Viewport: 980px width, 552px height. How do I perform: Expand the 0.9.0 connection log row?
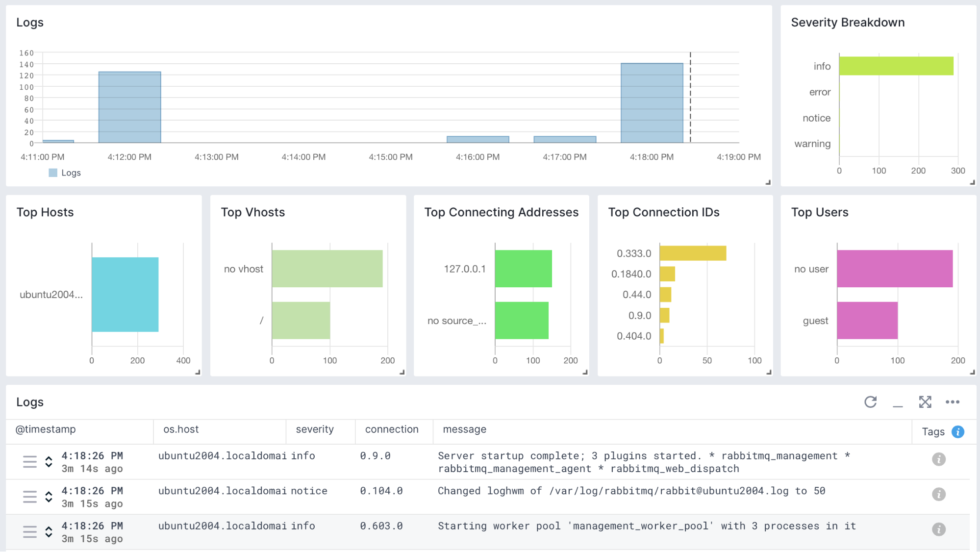coord(49,462)
